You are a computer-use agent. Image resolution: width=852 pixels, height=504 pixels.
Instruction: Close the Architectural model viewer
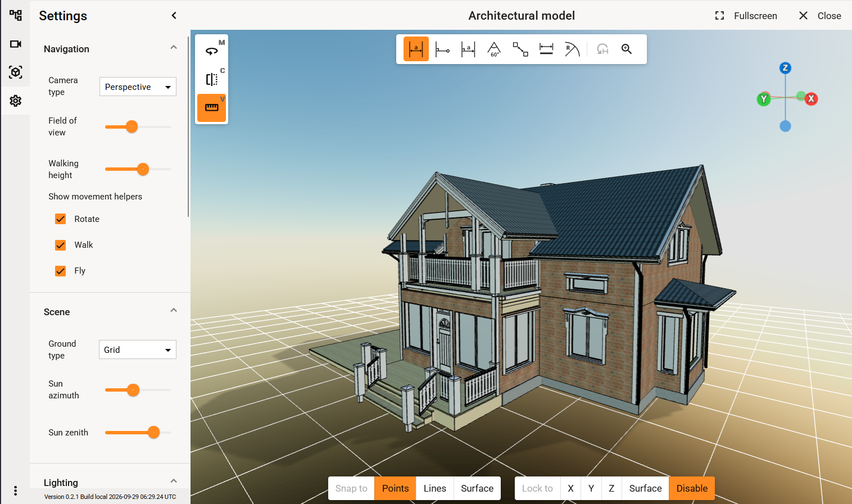coord(820,16)
